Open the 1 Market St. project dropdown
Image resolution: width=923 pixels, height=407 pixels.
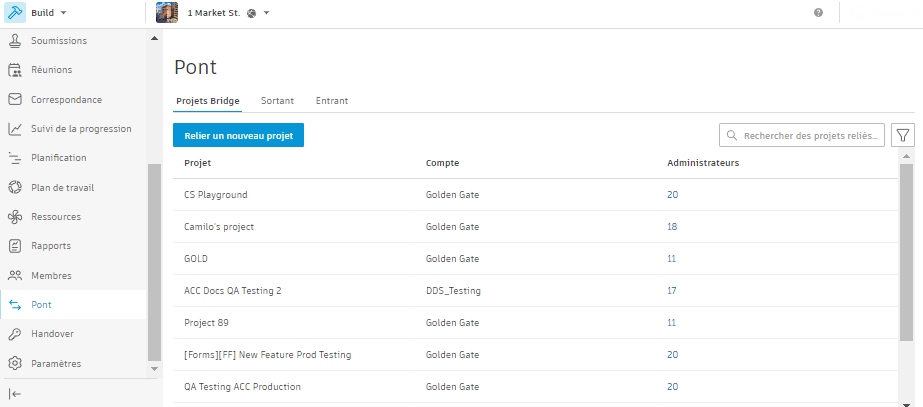coord(267,13)
